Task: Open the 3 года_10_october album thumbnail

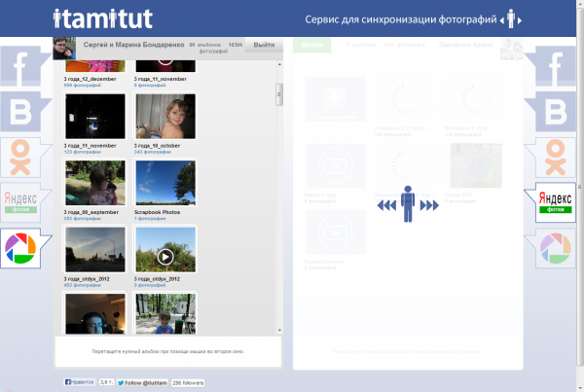Action: click(x=165, y=116)
